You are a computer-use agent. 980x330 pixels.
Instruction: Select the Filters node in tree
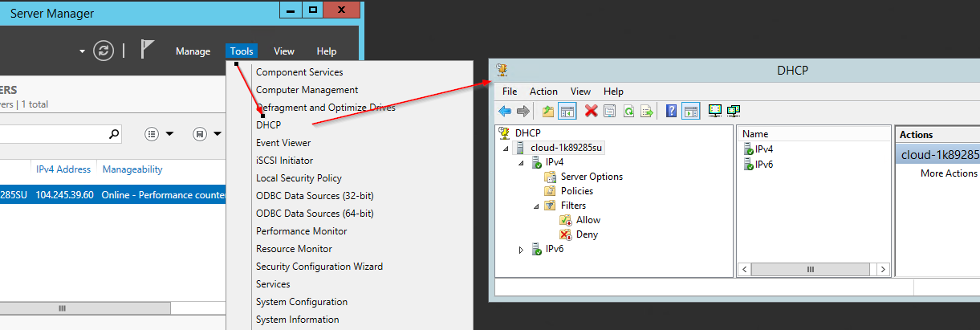coord(573,206)
